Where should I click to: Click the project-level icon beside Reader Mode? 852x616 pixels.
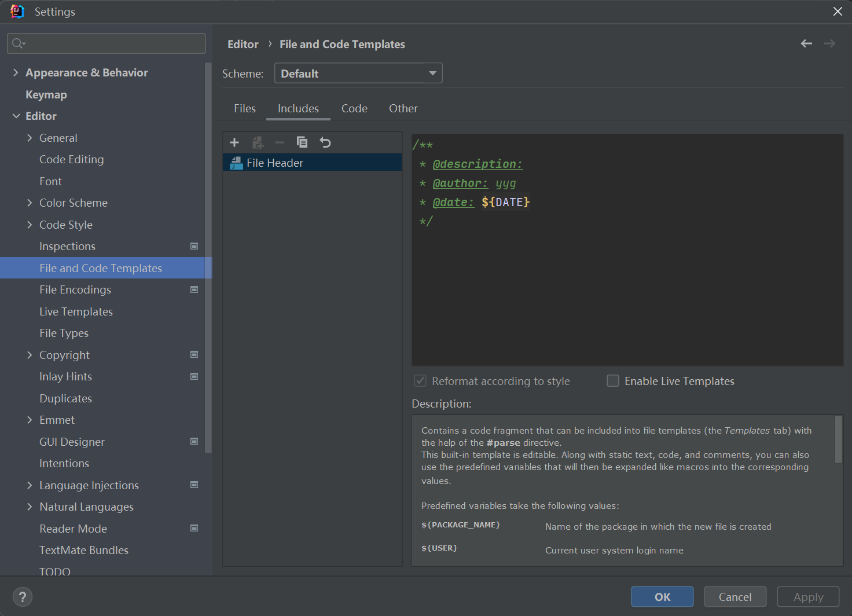[194, 528]
